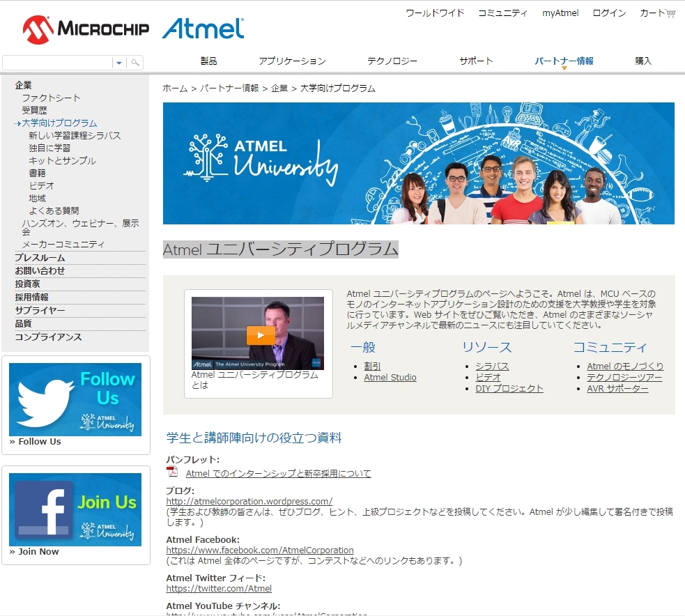Open the パートナー情報 menu
685x616 pixels.
[564, 61]
